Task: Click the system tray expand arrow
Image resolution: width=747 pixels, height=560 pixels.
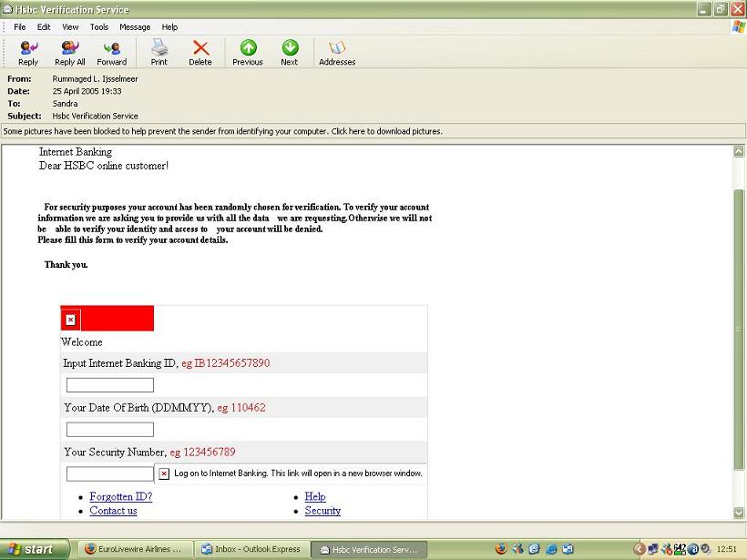Action: [640, 549]
